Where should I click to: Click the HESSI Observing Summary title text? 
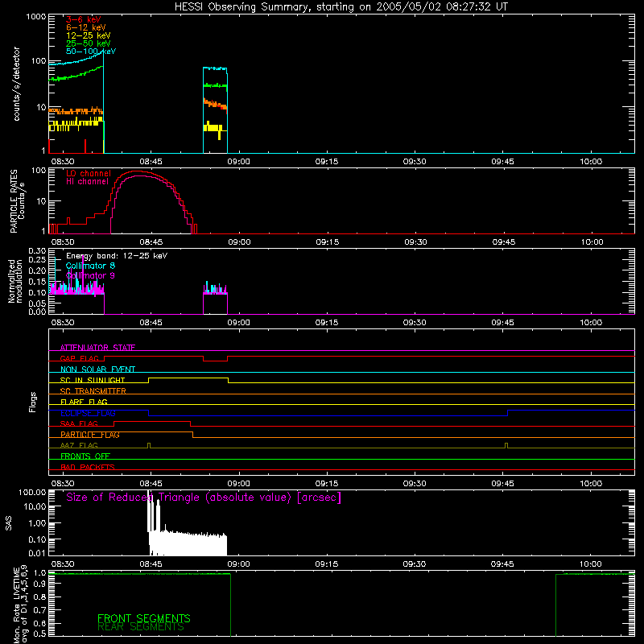point(341,7)
